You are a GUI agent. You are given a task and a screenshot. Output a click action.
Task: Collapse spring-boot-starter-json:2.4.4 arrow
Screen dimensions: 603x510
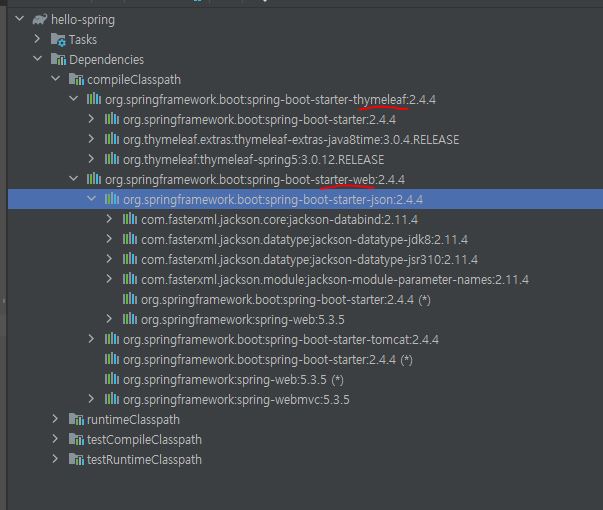[x=92, y=198]
